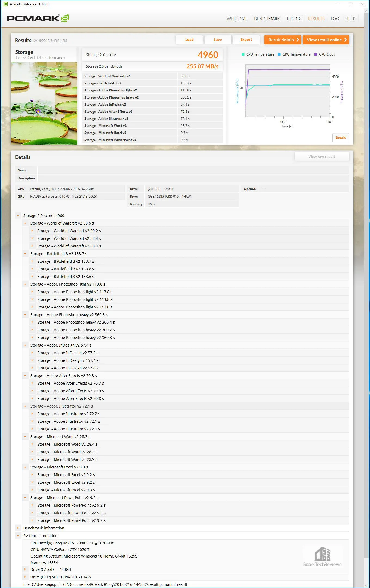370x588 pixels.
Task: Collapse System information section
Action: pyautogui.click(x=18, y=536)
